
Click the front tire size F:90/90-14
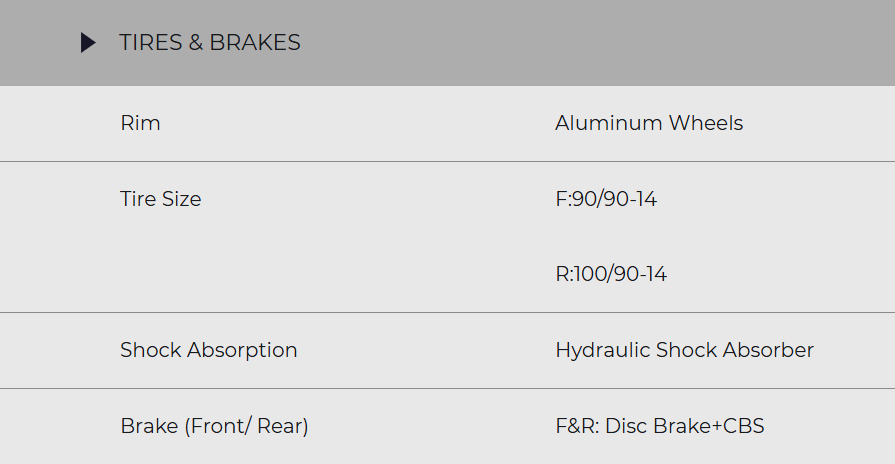[605, 199]
